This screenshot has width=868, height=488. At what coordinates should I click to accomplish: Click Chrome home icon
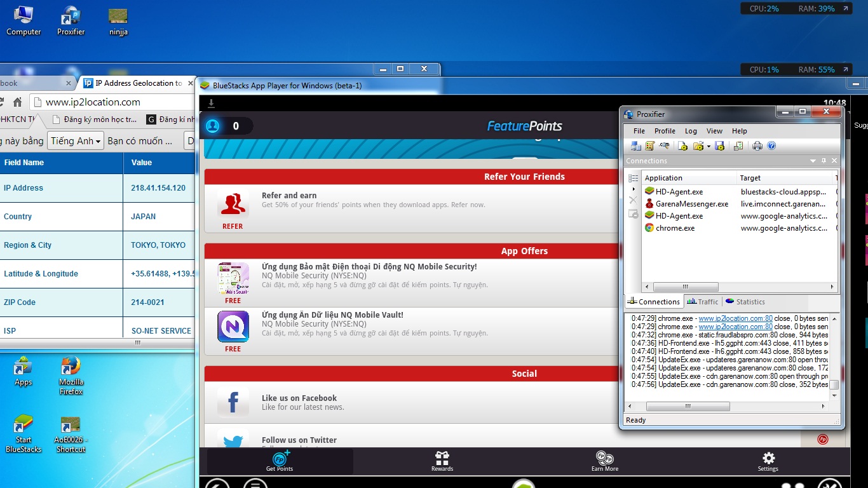[17, 102]
